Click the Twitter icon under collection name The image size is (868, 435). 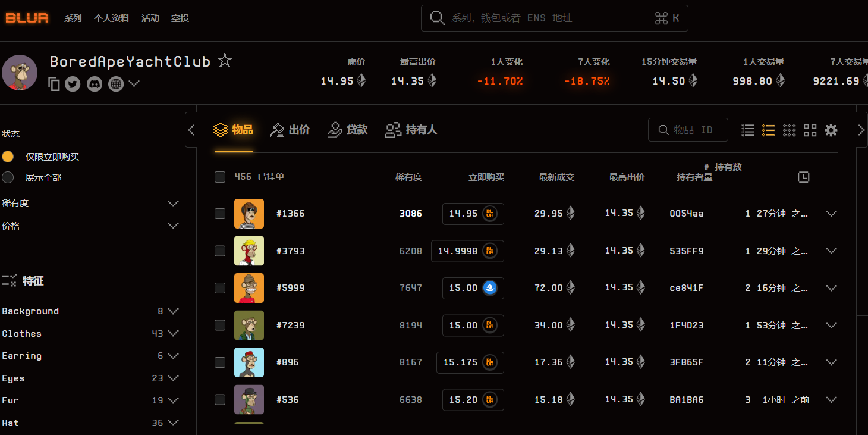tap(73, 84)
